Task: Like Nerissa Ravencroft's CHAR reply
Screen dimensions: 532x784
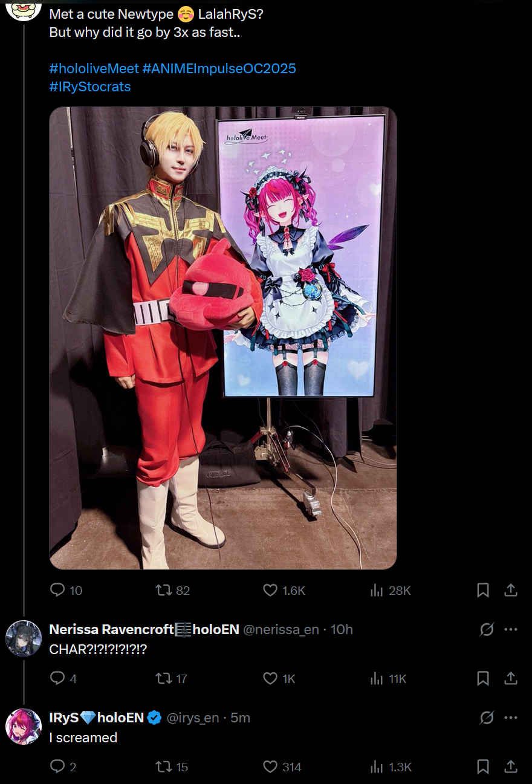Action: point(279,679)
